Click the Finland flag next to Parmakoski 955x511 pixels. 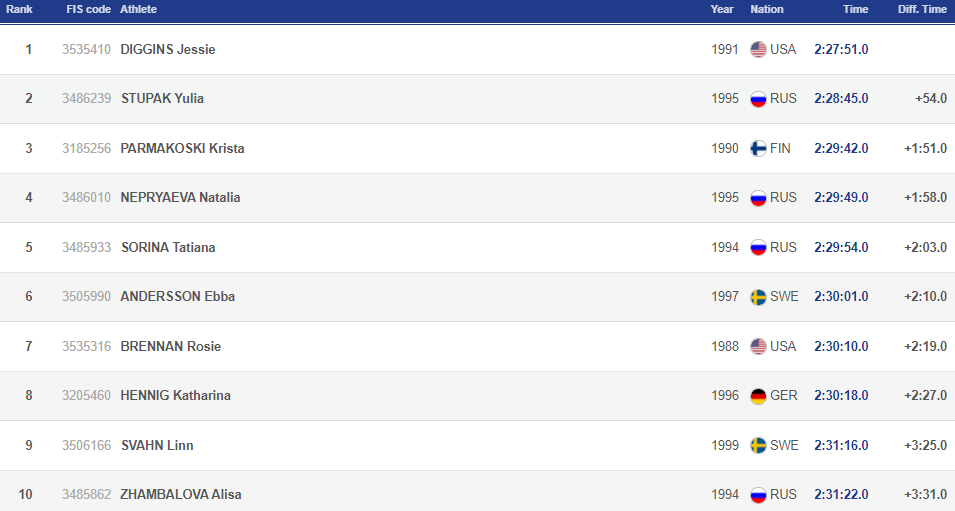(x=758, y=148)
